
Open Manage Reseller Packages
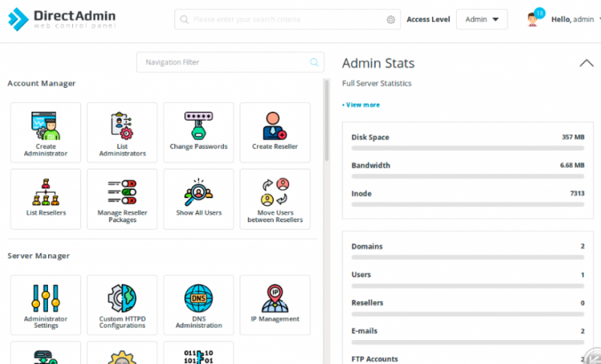coord(122,198)
